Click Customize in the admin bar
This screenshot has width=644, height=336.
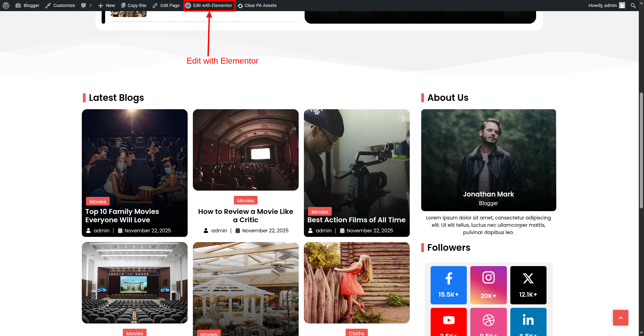tap(60, 6)
